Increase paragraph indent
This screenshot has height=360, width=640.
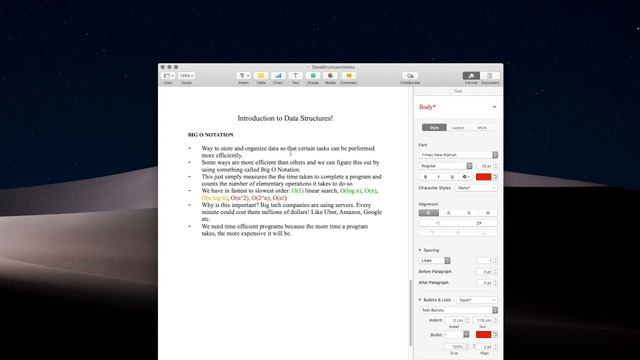[x=478, y=223]
